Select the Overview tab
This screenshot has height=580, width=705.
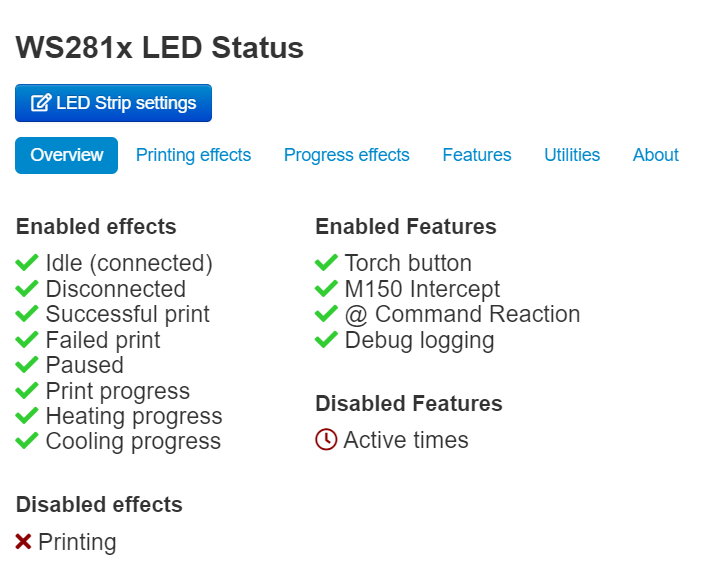66,155
